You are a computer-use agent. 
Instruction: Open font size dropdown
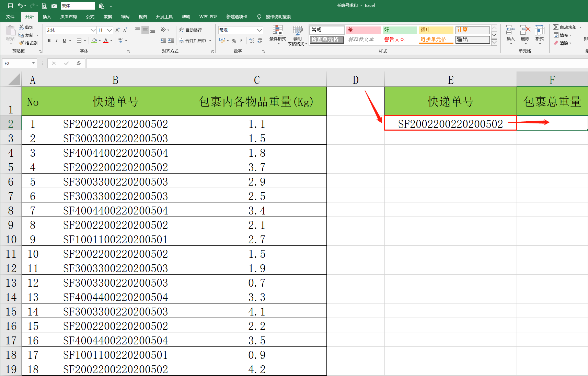[109, 30]
